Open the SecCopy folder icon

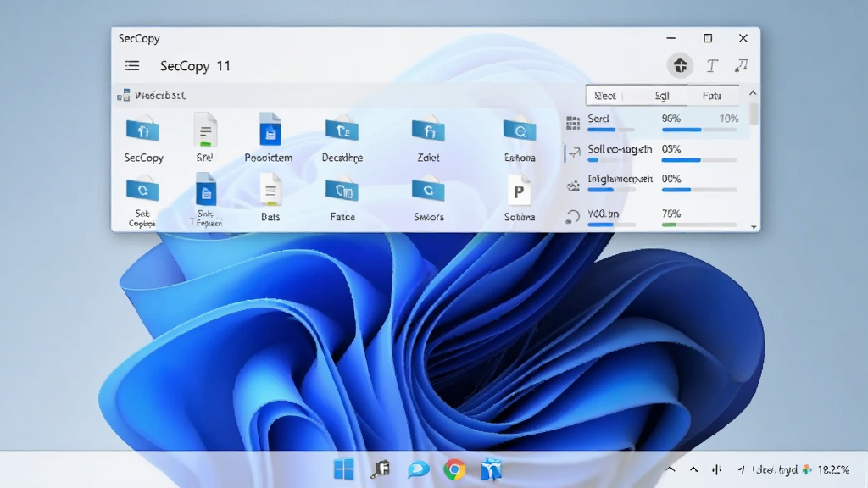(x=142, y=130)
